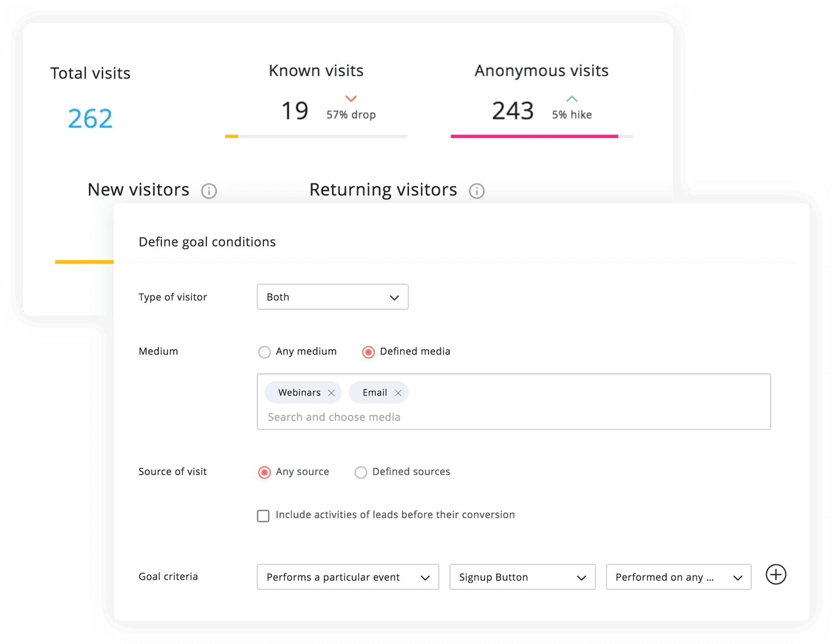
Task: Enable include activities of leads before conversion
Action: click(x=263, y=516)
